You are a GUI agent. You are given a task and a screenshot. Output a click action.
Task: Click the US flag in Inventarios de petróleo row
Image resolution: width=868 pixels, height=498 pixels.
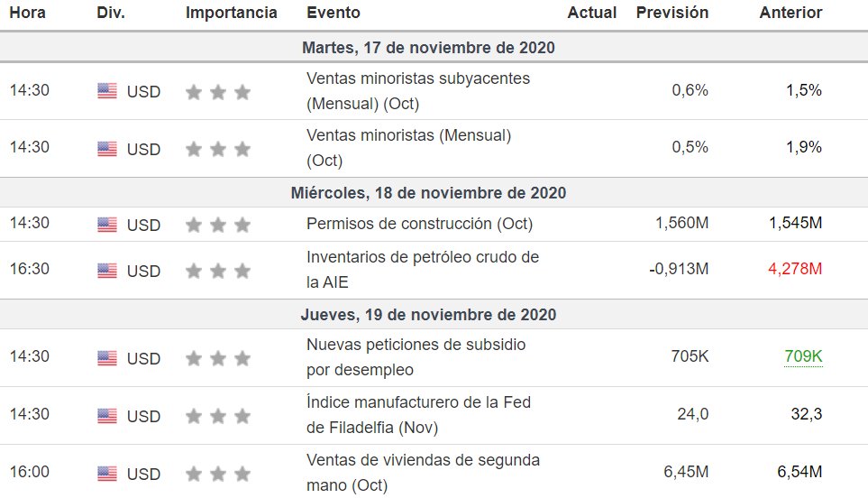(x=107, y=271)
